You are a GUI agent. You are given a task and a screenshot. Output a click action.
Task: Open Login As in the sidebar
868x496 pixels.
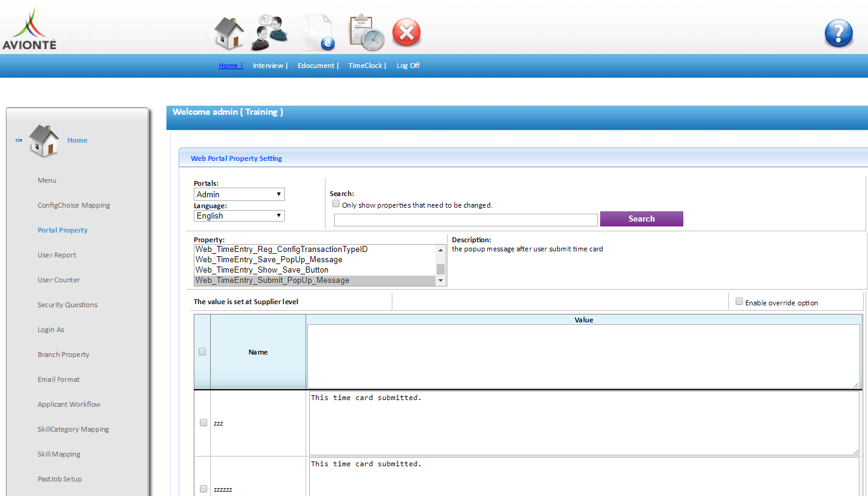tap(51, 330)
